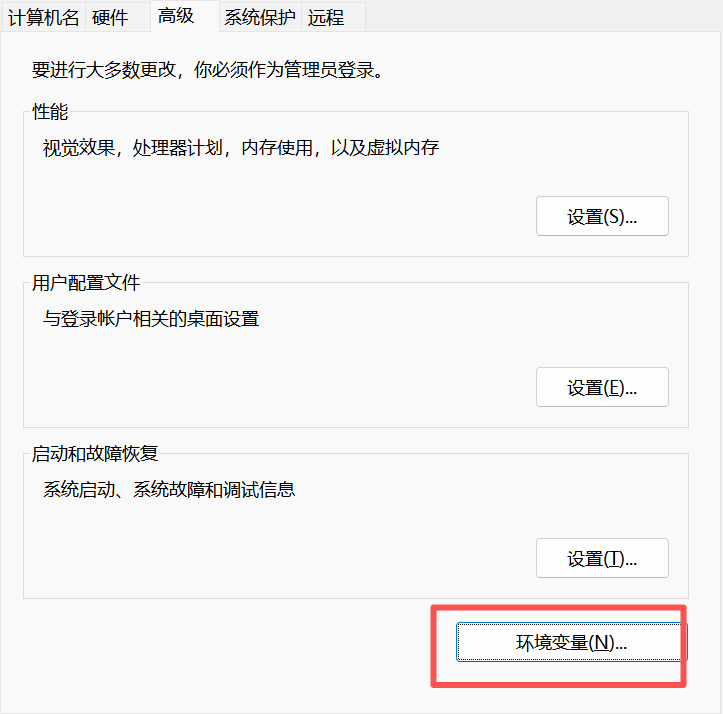This screenshot has width=723, height=714.
Task: Click the 与登录帐户相关的桌面设置 description
Action: click(151, 320)
